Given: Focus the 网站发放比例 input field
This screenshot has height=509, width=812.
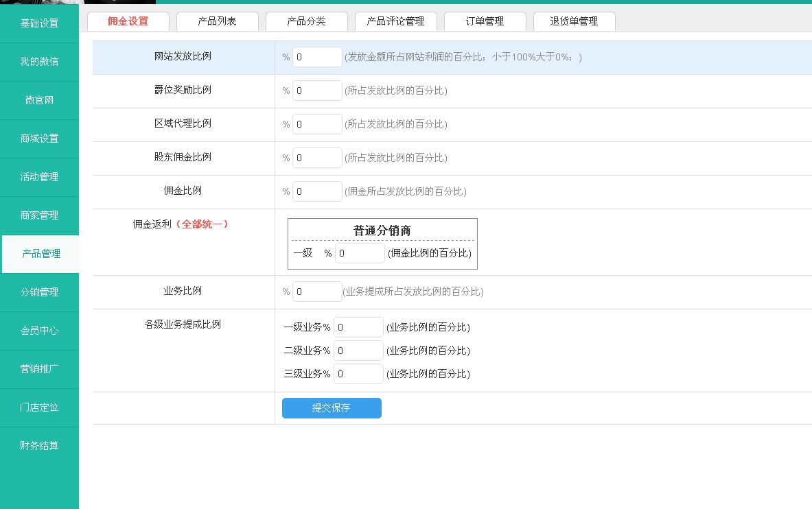Looking at the screenshot, I should [x=317, y=57].
